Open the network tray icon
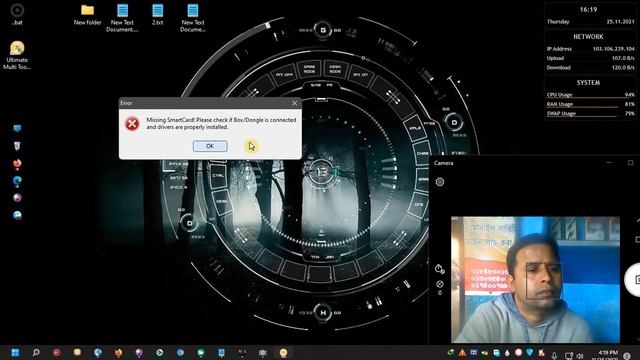 coord(569,356)
